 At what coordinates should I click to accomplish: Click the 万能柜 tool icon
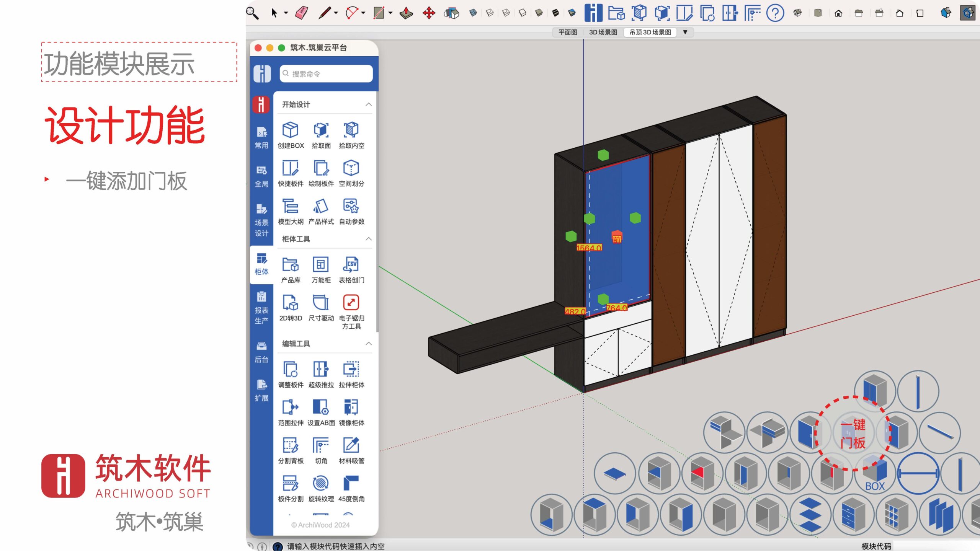pos(321,265)
